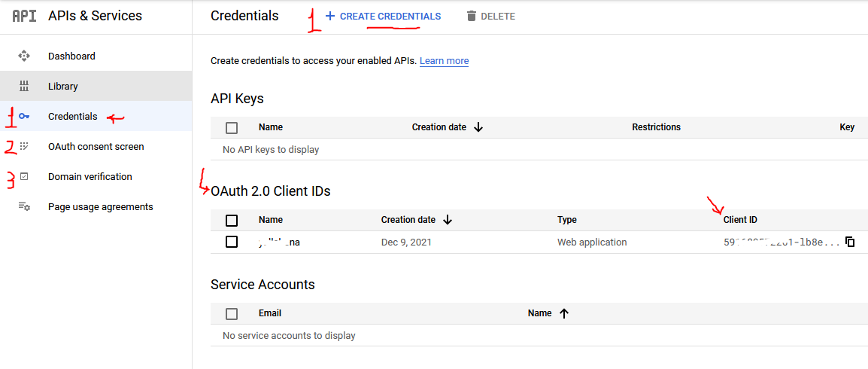
Task: Click the OAuth consent screen icon
Action: pos(24,146)
